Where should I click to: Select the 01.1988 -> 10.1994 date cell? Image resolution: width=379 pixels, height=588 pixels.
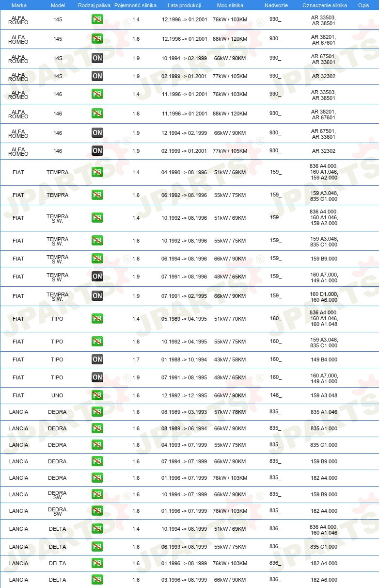click(184, 359)
